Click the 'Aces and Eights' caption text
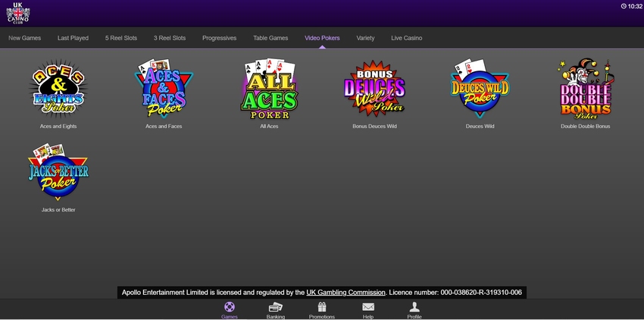 coord(58,127)
